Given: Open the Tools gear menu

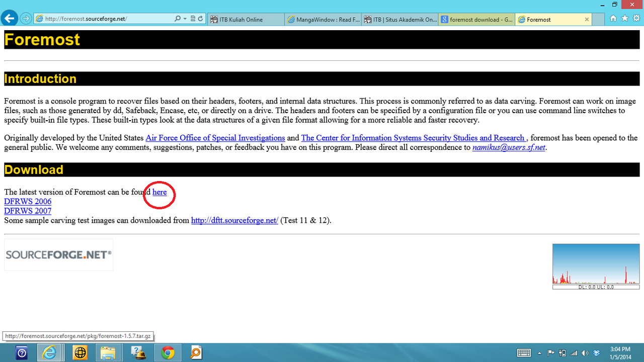Looking at the screenshot, I should (x=636, y=19).
